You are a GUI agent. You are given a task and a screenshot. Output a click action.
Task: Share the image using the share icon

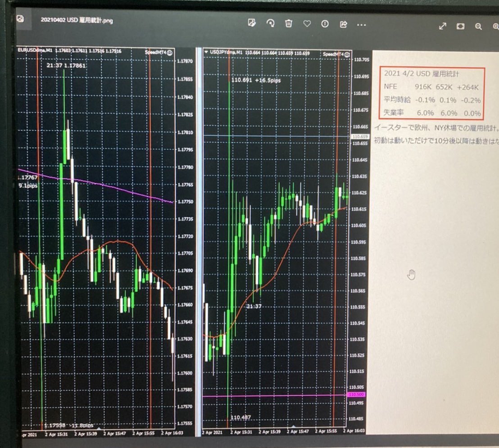pyautogui.click(x=343, y=24)
